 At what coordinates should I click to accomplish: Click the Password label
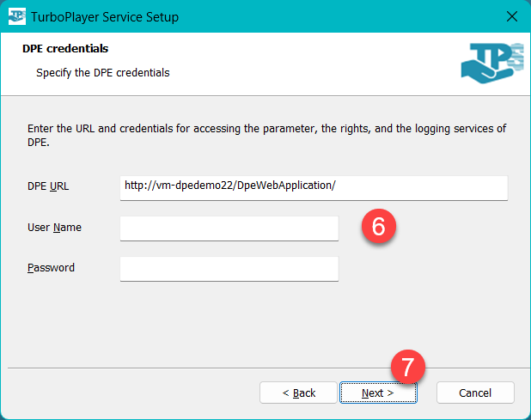point(51,268)
